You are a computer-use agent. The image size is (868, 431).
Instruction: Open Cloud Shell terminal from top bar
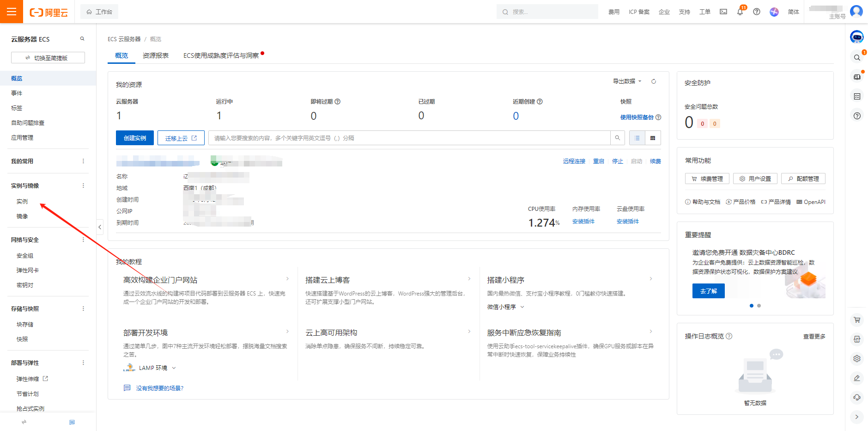[x=723, y=12]
